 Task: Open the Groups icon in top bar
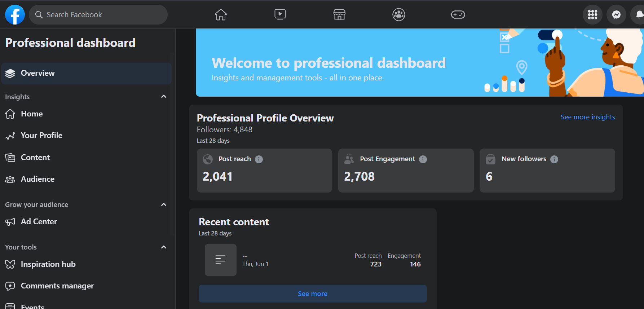(399, 15)
